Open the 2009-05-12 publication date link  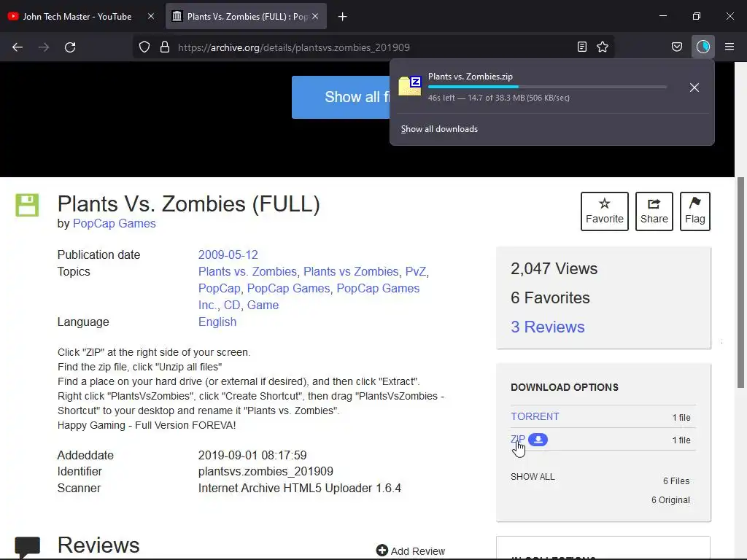pyautogui.click(x=228, y=254)
